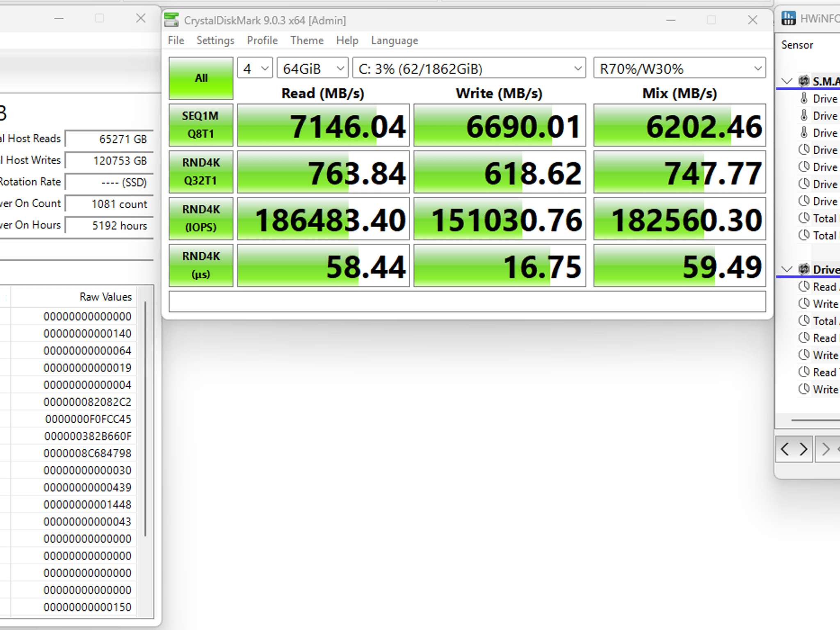Click HWiNFO left arrow navigation button
The width and height of the screenshot is (840, 630).
click(785, 449)
